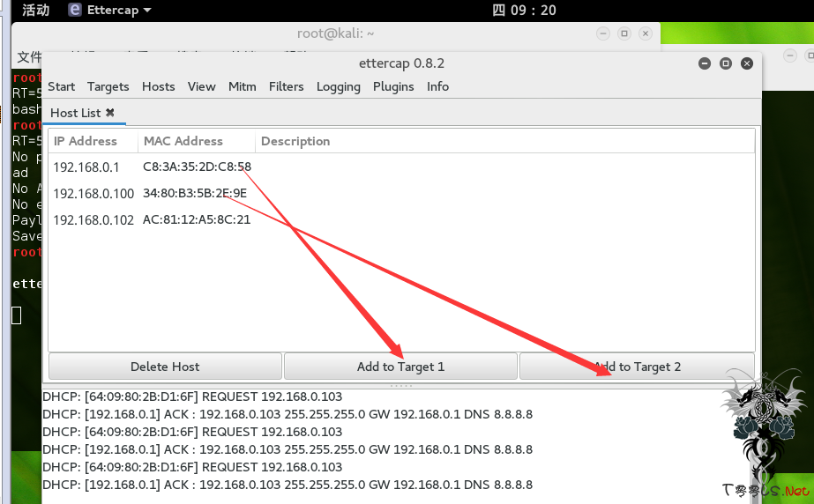This screenshot has height=504, width=814.
Task: Open the 活动 activities overview
Action: point(36,10)
